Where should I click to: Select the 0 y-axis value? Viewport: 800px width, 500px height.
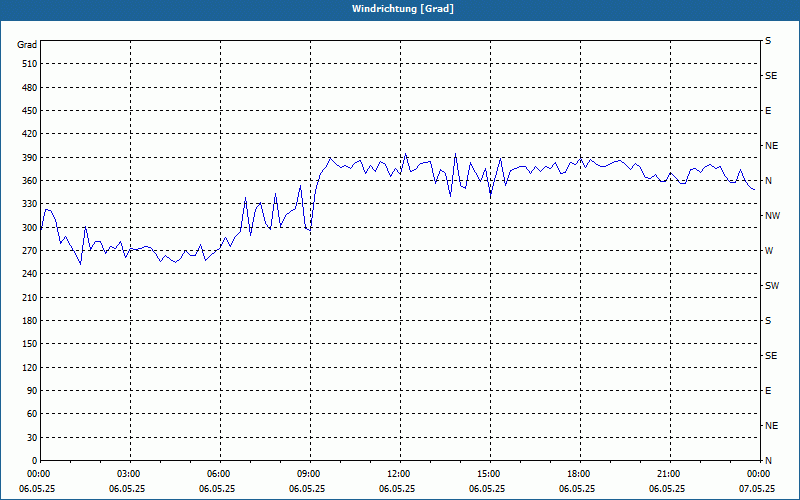[x=35, y=461]
